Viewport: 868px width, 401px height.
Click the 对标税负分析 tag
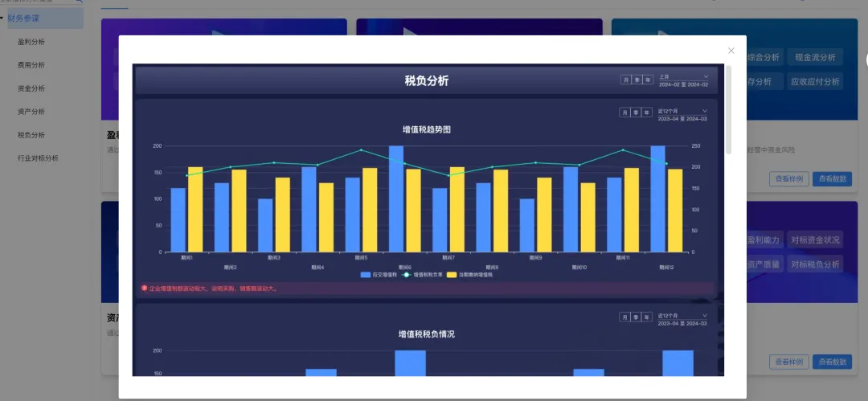[x=816, y=264]
